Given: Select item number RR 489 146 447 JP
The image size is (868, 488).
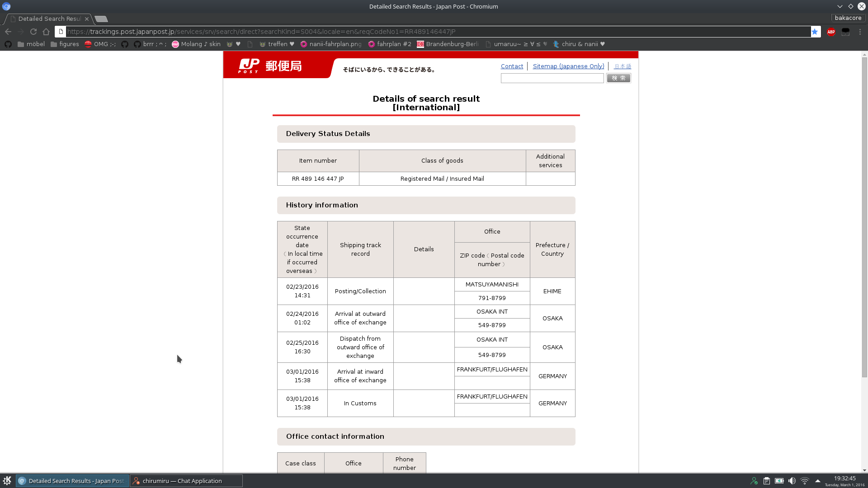Looking at the screenshot, I should pos(318,179).
